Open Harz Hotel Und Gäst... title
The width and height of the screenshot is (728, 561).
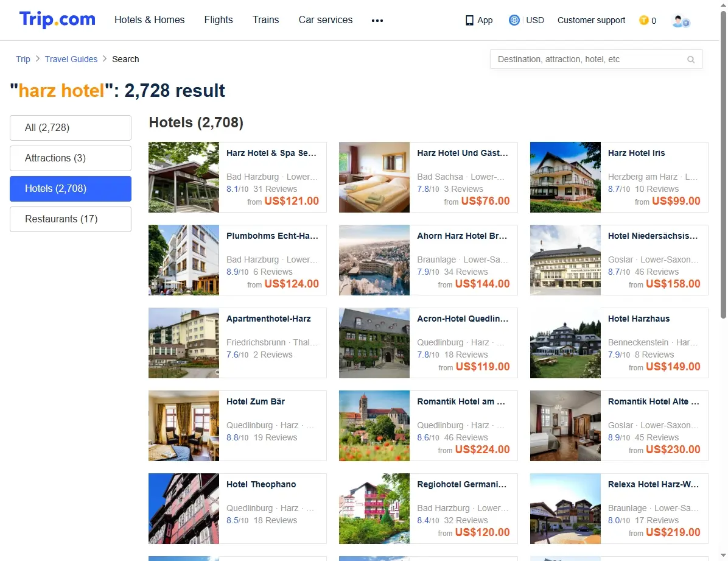click(463, 153)
